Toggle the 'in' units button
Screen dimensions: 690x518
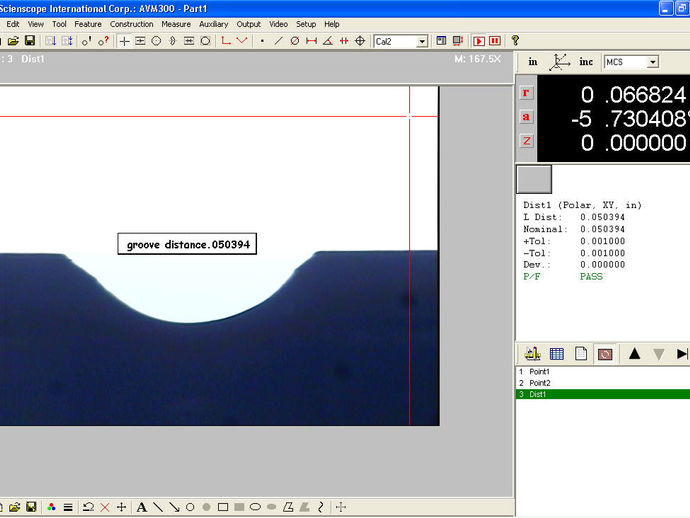pyautogui.click(x=532, y=62)
